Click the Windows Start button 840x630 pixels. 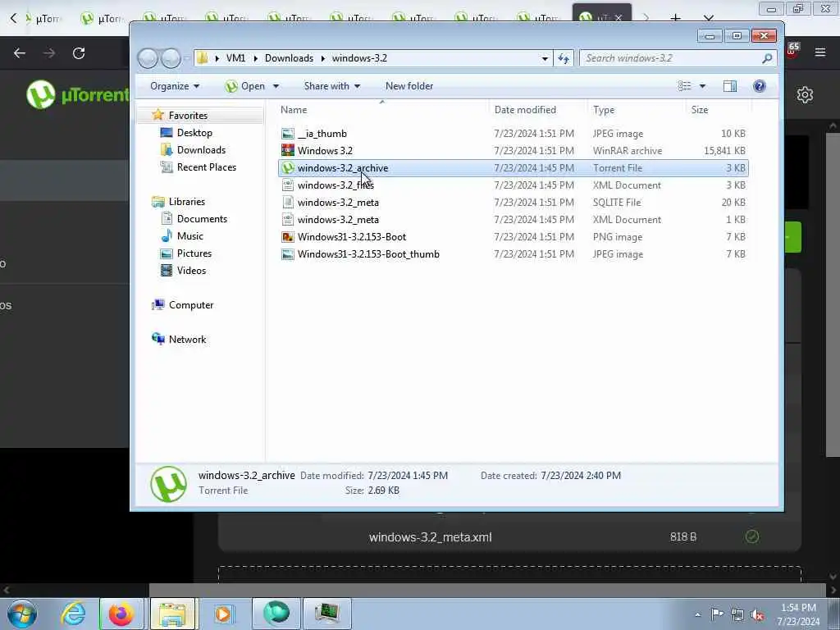click(22, 614)
